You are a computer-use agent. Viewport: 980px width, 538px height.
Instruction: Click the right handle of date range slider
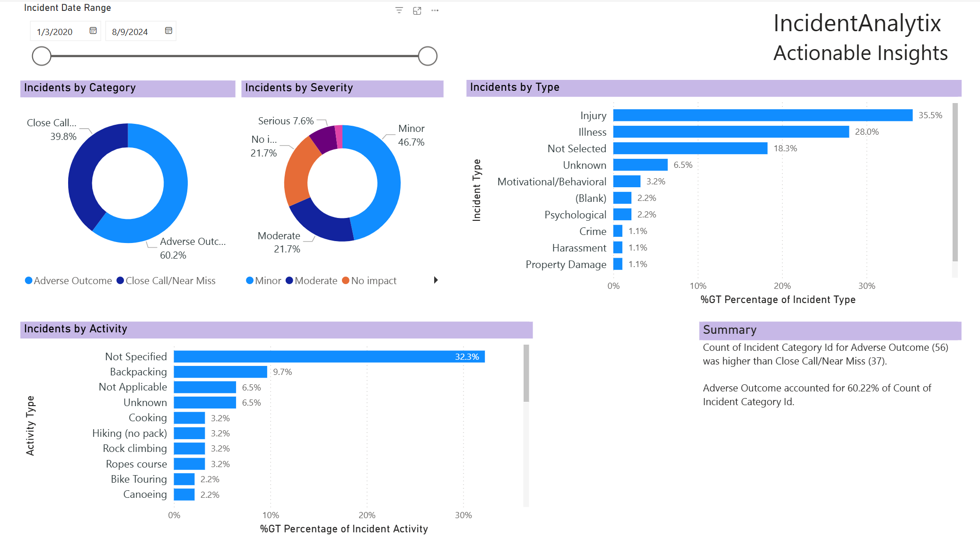(428, 56)
